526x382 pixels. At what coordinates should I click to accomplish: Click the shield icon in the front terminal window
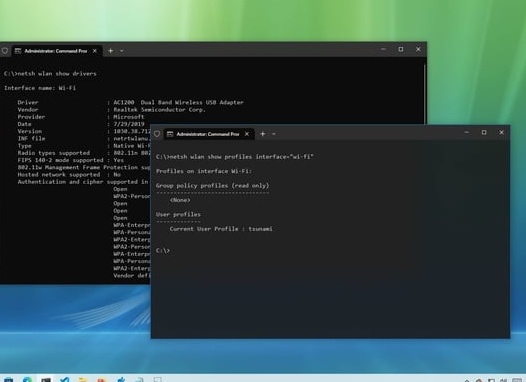(157, 134)
